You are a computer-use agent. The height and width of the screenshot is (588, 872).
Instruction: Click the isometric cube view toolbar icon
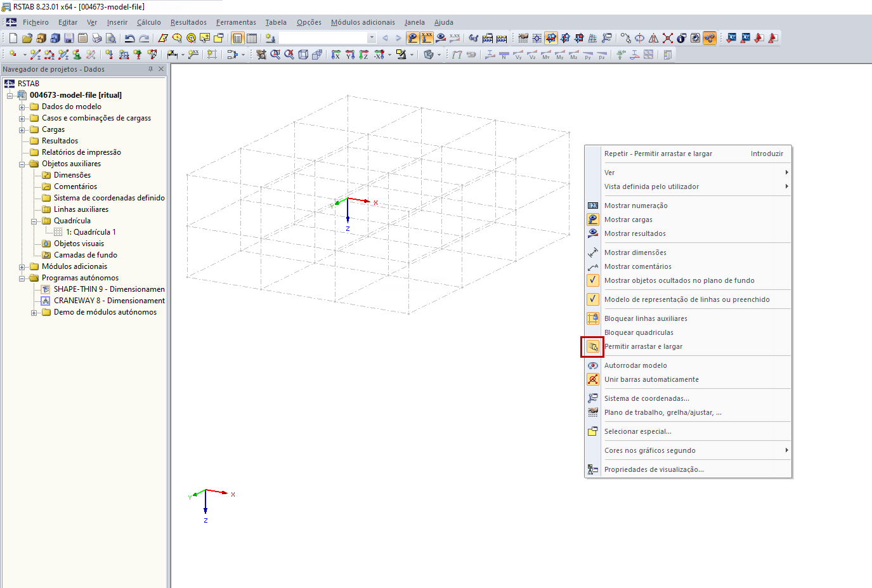303,55
